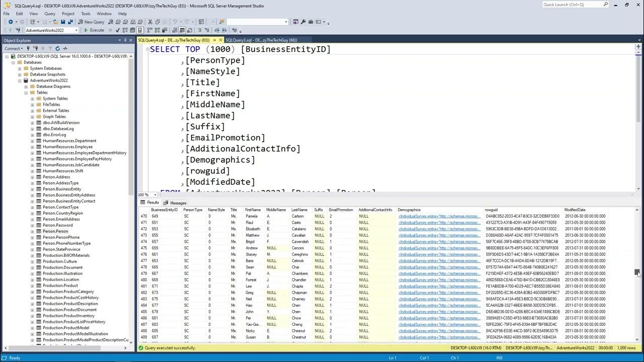Toggle Include Actual Execution Plan icon
This screenshot has height=362, width=644.
[149, 30]
